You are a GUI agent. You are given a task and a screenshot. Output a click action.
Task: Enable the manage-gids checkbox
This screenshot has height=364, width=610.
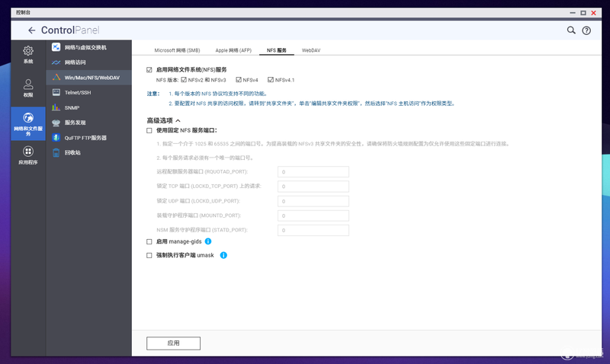click(149, 241)
